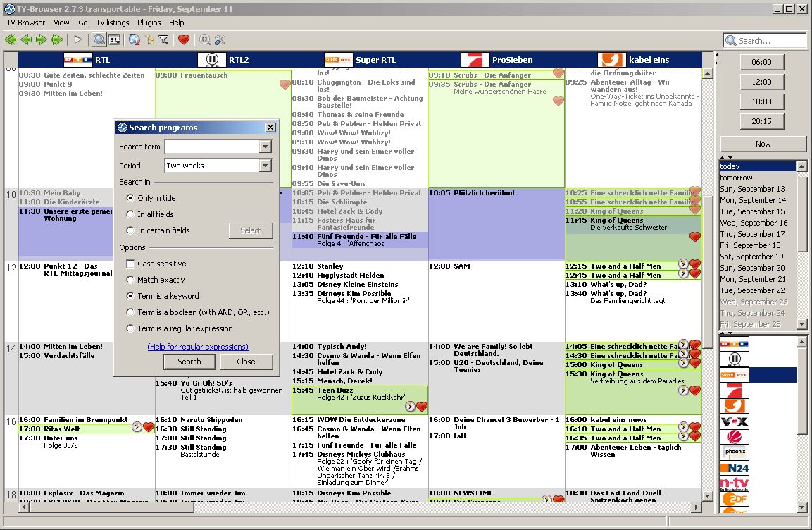
Task: Click the red heart Favorites toolbar icon
Action: tap(184, 39)
